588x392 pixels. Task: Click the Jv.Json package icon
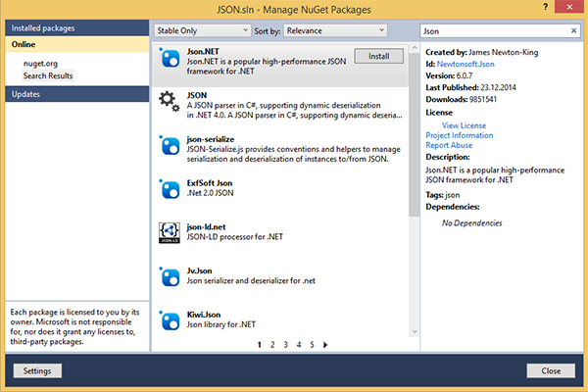pos(168,275)
